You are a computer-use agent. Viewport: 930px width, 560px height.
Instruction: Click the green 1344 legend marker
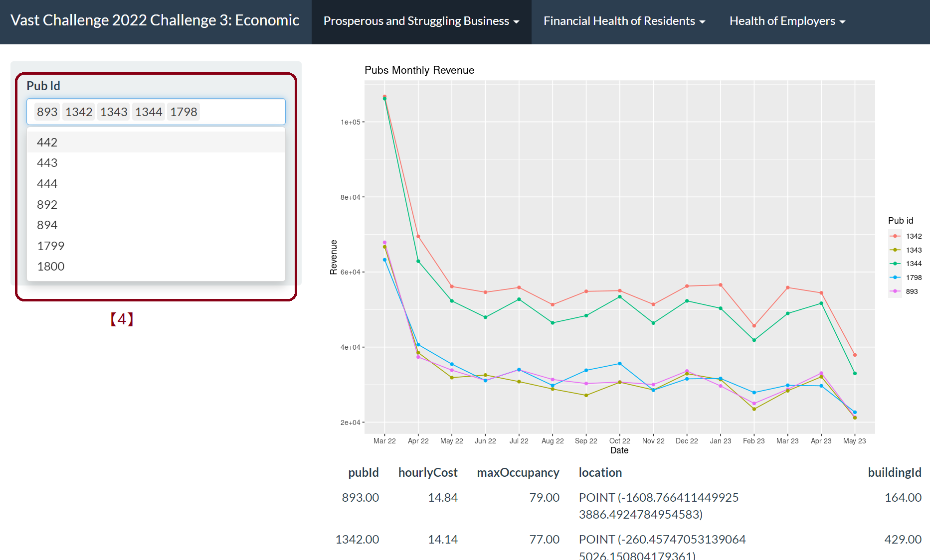895,264
